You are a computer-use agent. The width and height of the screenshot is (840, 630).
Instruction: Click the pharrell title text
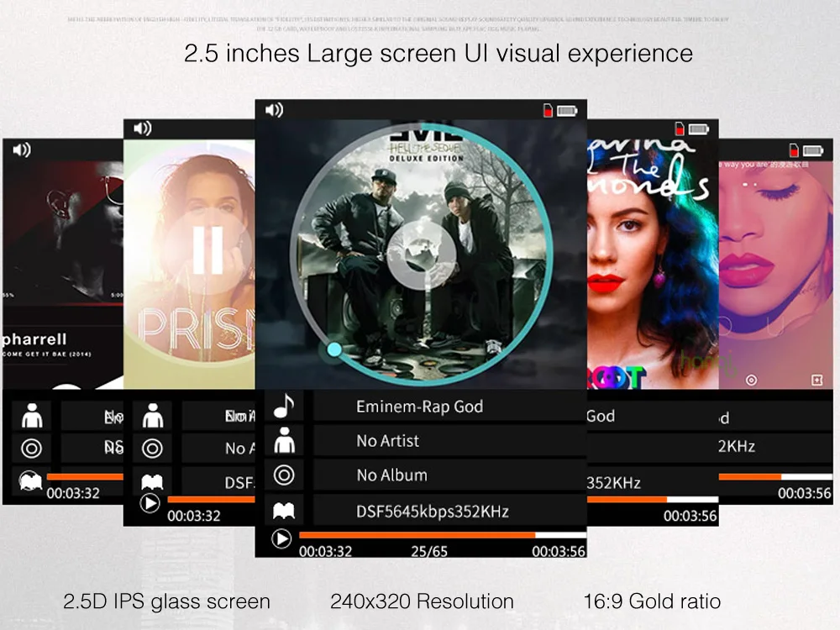click(x=34, y=339)
